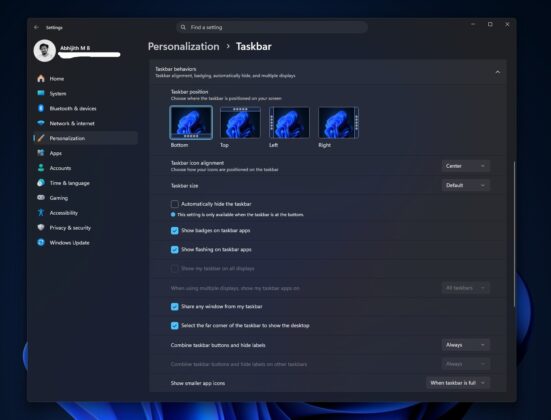Collapse the Taskbar behaviors section chevron

click(498, 72)
